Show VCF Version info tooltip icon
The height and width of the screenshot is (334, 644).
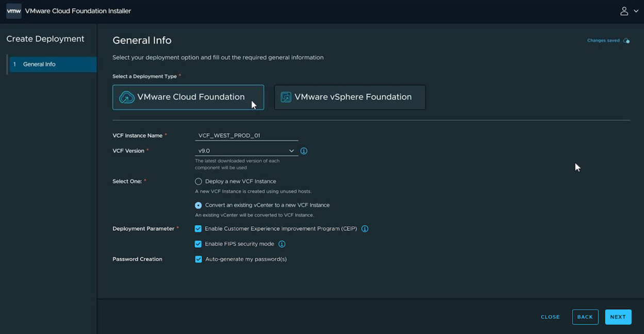(304, 151)
